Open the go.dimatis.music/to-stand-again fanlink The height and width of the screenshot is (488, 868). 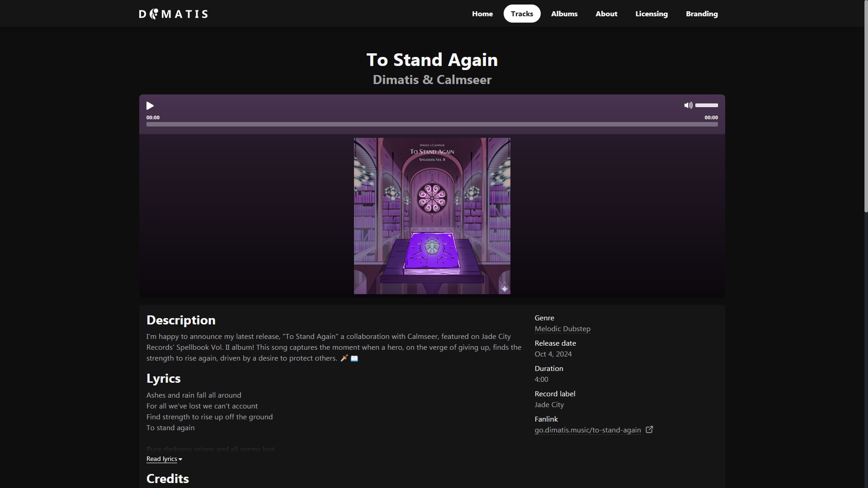pos(588,430)
